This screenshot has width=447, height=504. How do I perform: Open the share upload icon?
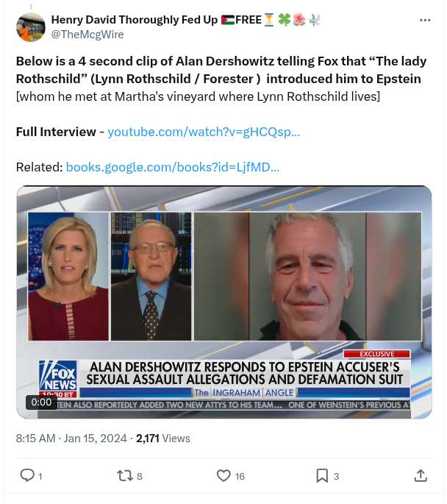(421, 476)
